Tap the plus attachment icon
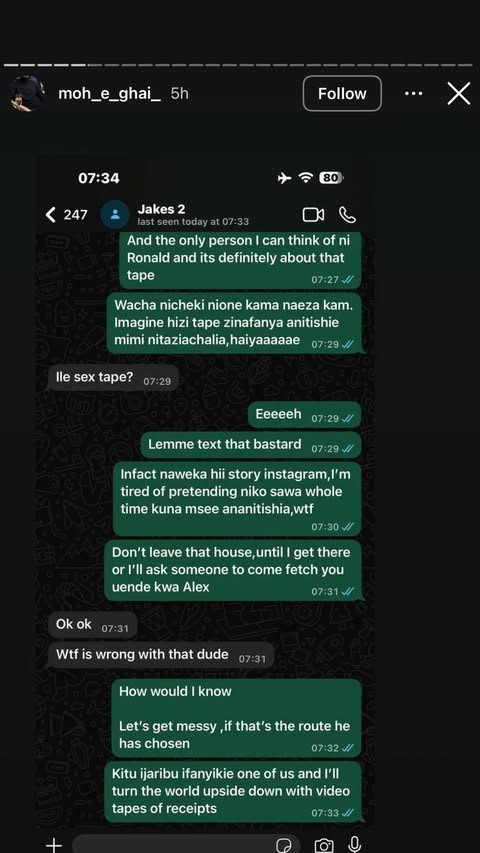Screen dimensions: 480x853 coord(53,845)
